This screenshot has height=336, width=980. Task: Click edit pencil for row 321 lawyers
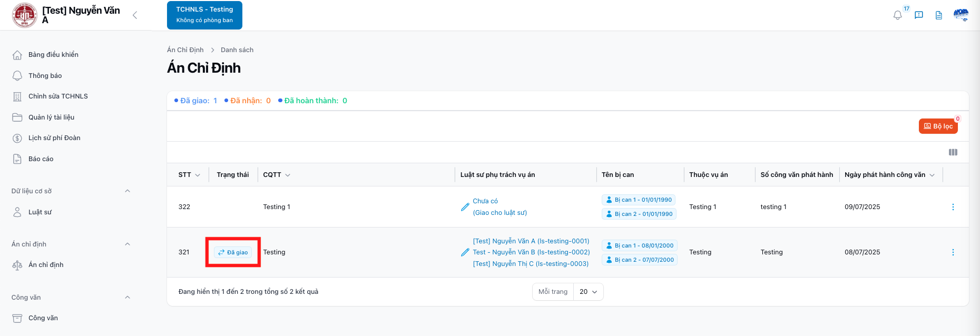coord(465,252)
